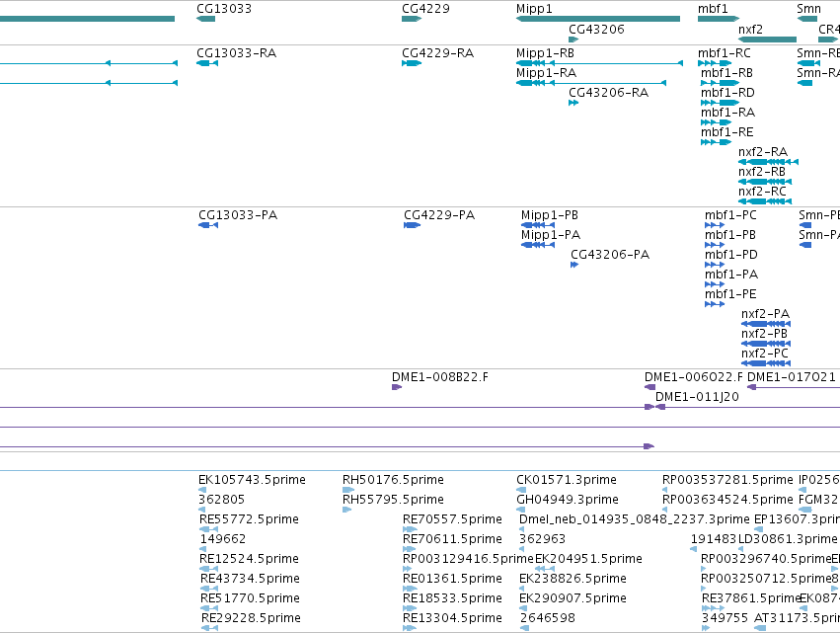Image resolution: width=840 pixels, height=633 pixels.
Task: Click the nxf2 gene label
Action: click(x=750, y=29)
